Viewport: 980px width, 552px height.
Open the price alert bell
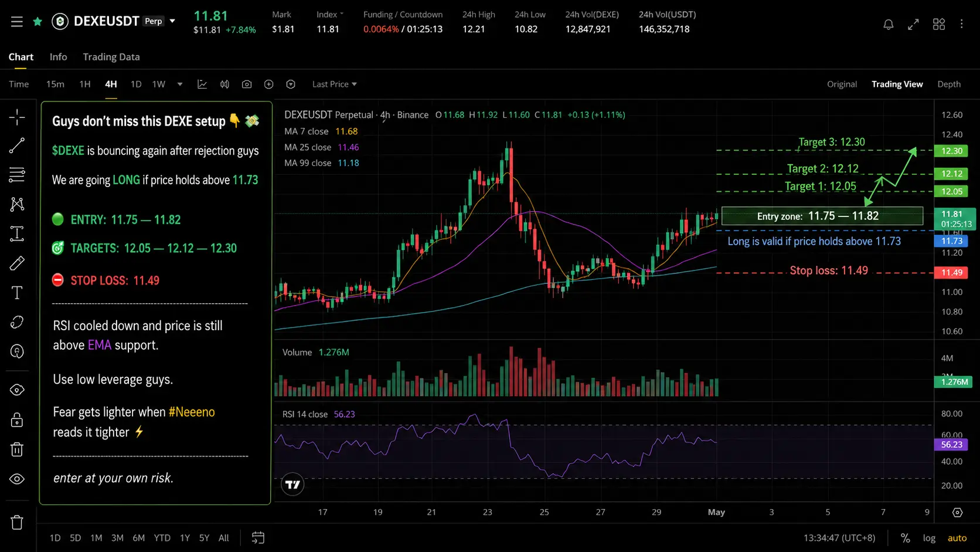889,24
